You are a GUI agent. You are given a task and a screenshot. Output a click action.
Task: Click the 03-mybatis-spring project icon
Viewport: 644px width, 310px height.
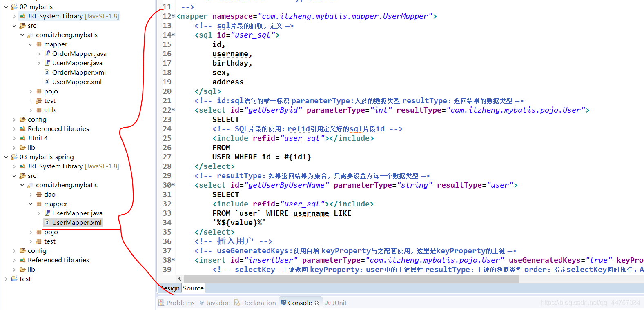pyautogui.click(x=14, y=157)
